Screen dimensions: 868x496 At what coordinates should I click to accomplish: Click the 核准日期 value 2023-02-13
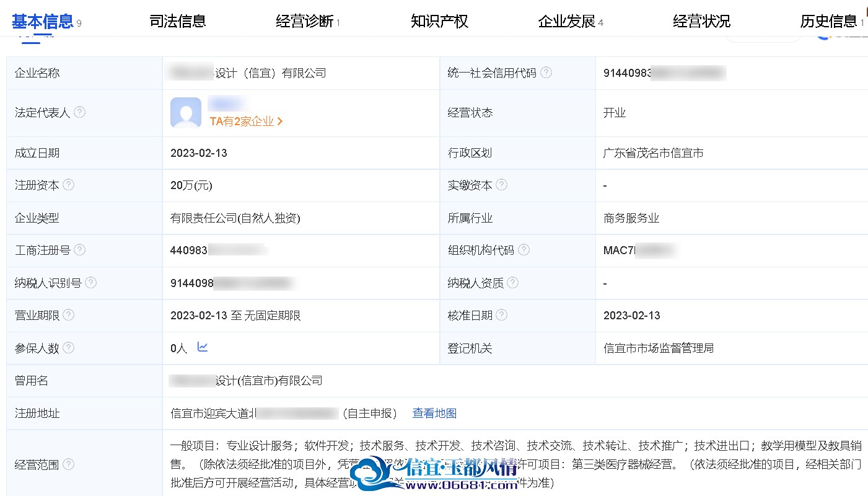[x=632, y=316]
